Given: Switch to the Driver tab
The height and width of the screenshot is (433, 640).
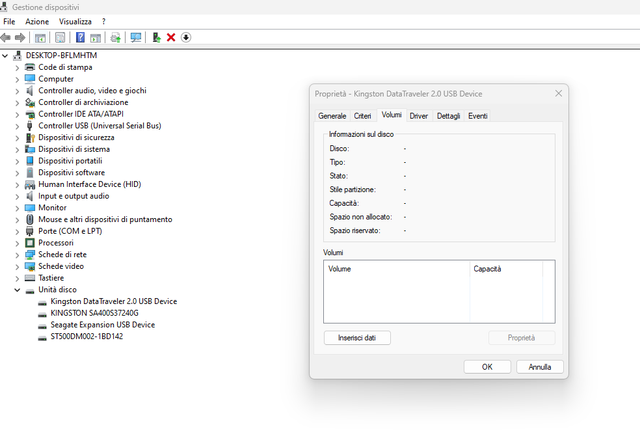Looking at the screenshot, I should tap(418, 116).
